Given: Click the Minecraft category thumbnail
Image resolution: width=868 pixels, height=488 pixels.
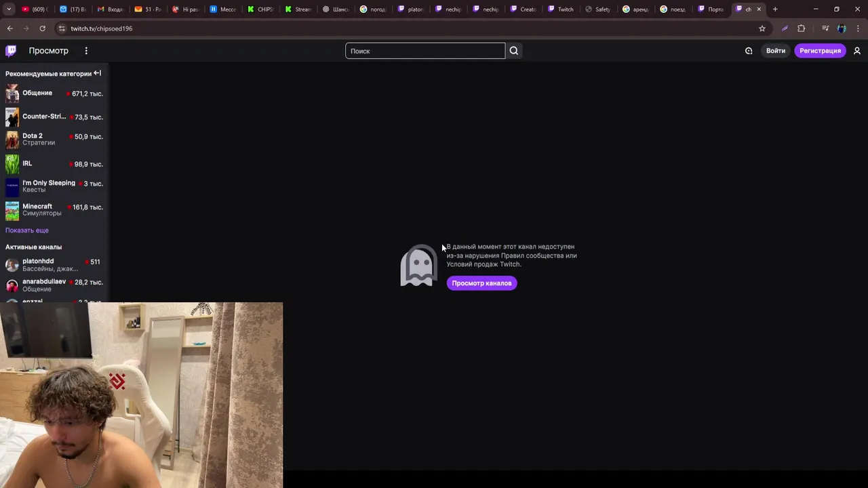Looking at the screenshot, I should [x=12, y=211].
